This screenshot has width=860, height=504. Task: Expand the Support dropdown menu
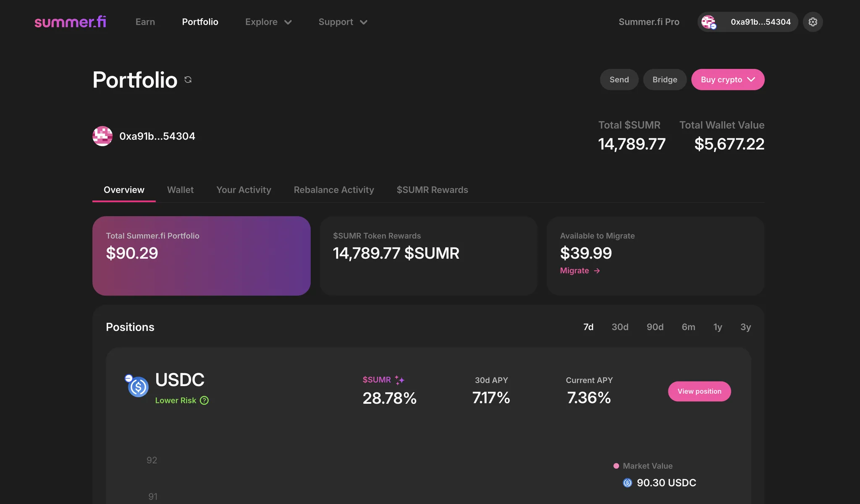click(x=343, y=22)
